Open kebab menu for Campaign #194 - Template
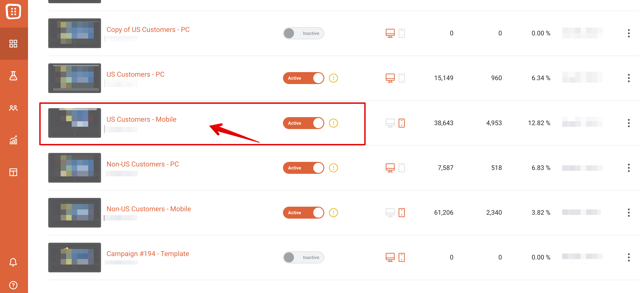This screenshot has height=293, width=644. pyautogui.click(x=629, y=257)
